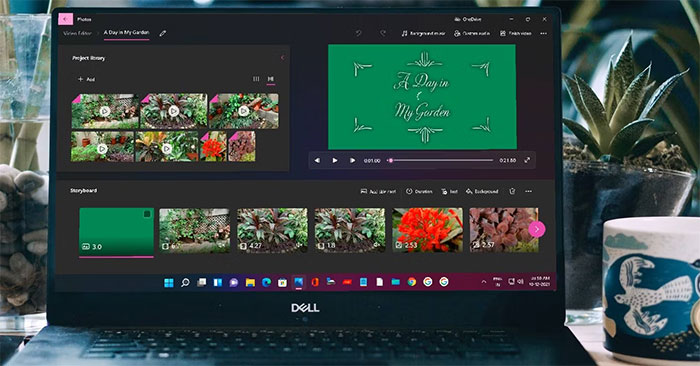Play the video preview
Viewport: 700px width, 366px height.
point(335,160)
